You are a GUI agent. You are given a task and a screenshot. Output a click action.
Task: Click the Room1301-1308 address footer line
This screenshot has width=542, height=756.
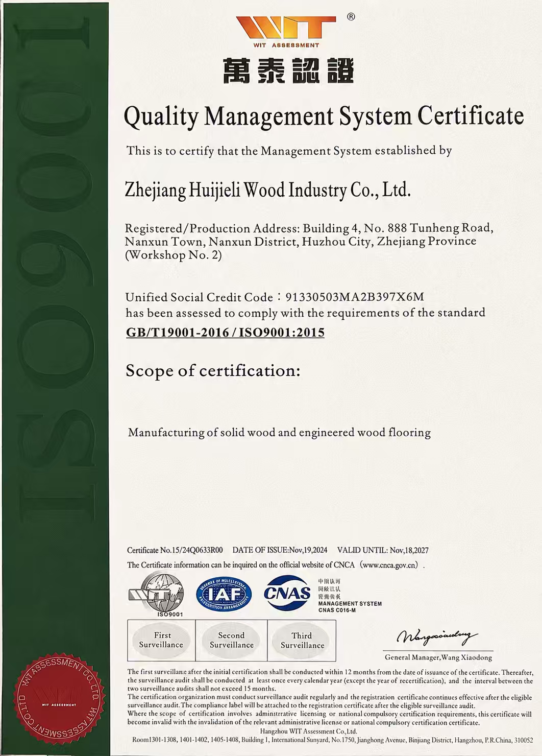(333, 740)
